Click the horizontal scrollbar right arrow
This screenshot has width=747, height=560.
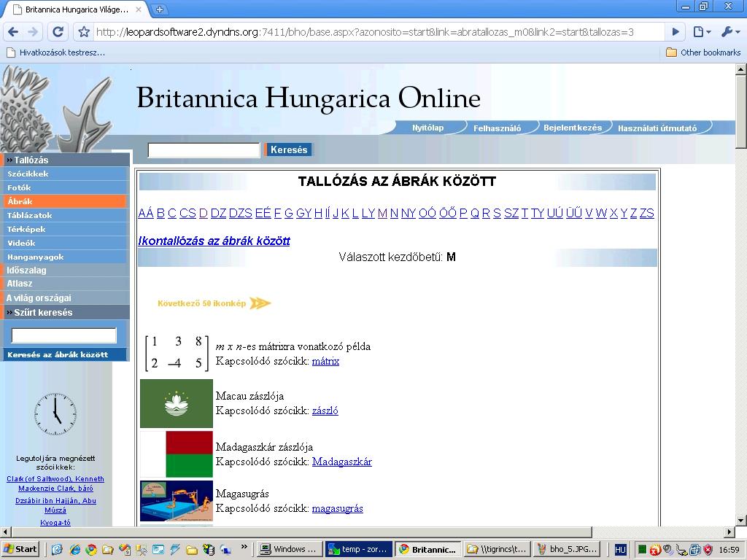pyautogui.click(x=729, y=532)
